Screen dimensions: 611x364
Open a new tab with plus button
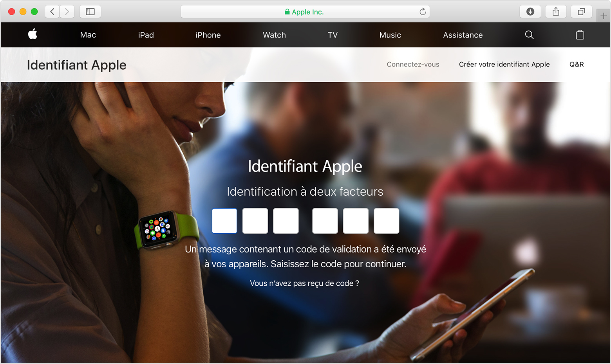click(x=604, y=16)
